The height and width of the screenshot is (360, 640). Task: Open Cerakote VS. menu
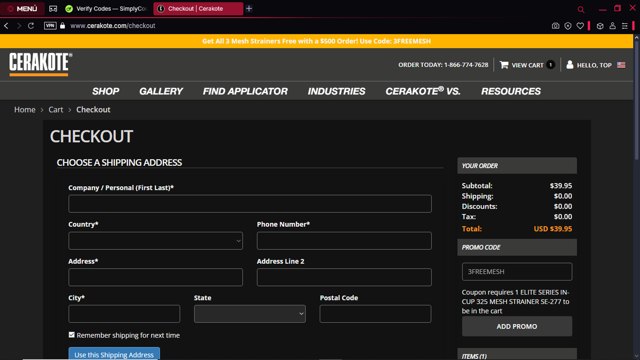423,91
